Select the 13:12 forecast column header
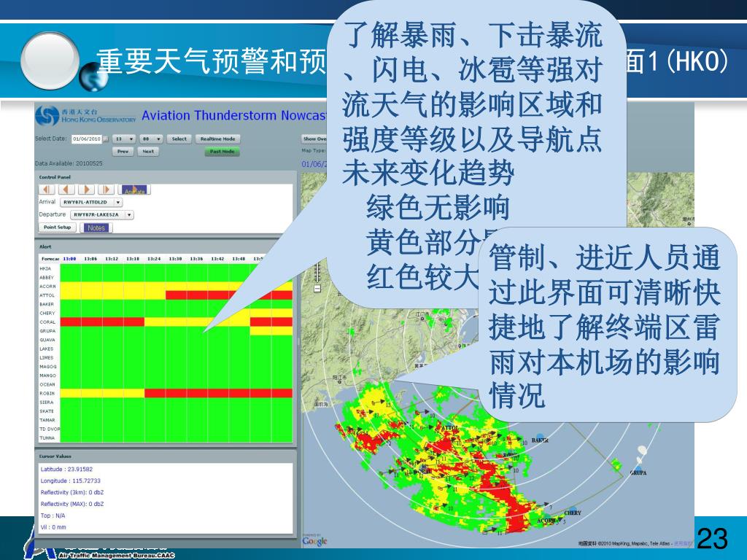 click(112, 259)
